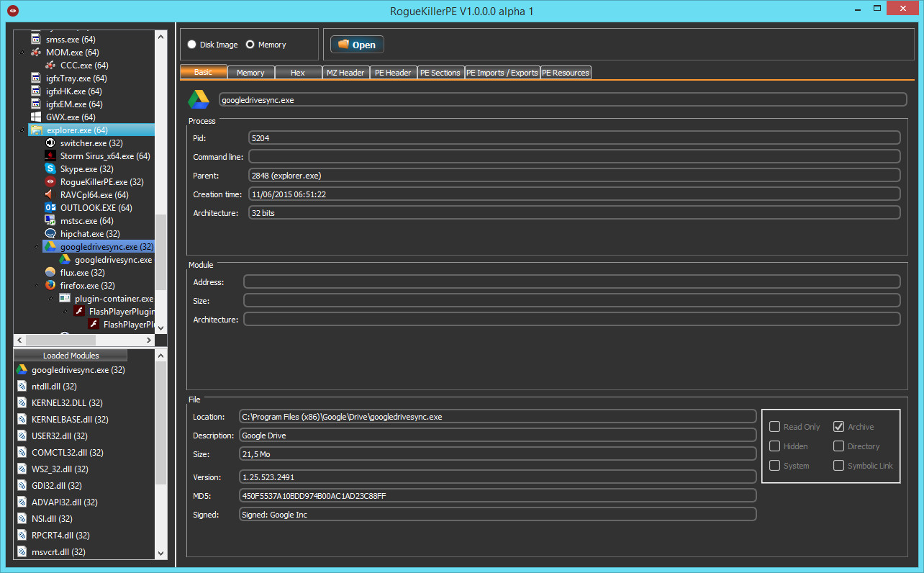This screenshot has height=573, width=924.
Task: Click the plugin-container.exe icon
Action: pyautogui.click(x=65, y=298)
